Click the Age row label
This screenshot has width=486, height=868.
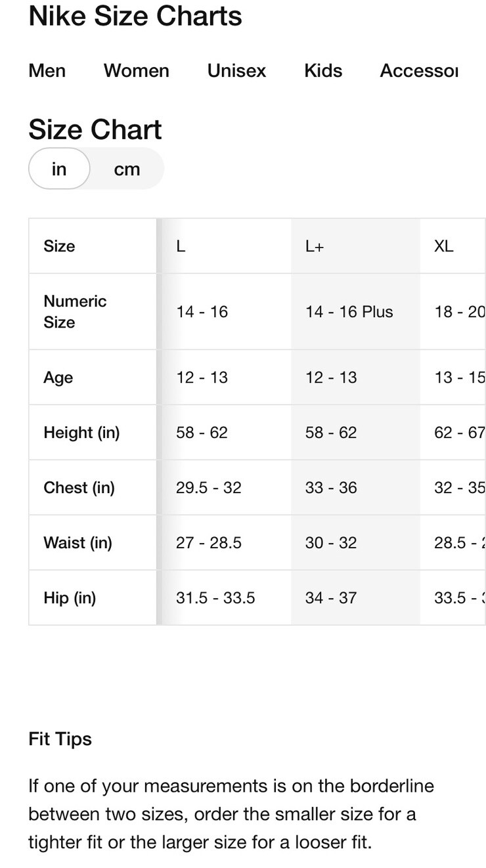(x=58, y=378)
